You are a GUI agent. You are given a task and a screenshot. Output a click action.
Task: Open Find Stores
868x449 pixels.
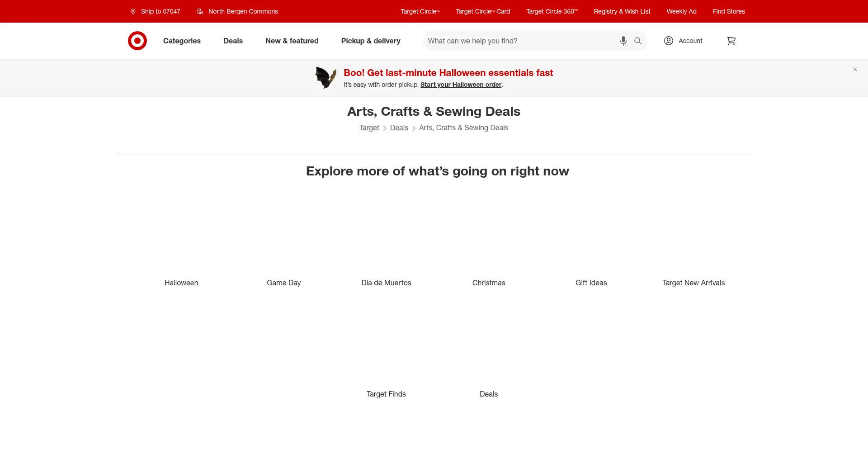pos(729,11)
